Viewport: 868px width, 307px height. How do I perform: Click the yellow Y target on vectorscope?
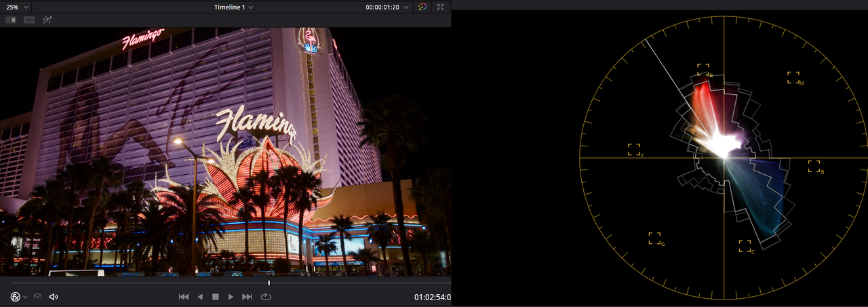tap(634, 150)
